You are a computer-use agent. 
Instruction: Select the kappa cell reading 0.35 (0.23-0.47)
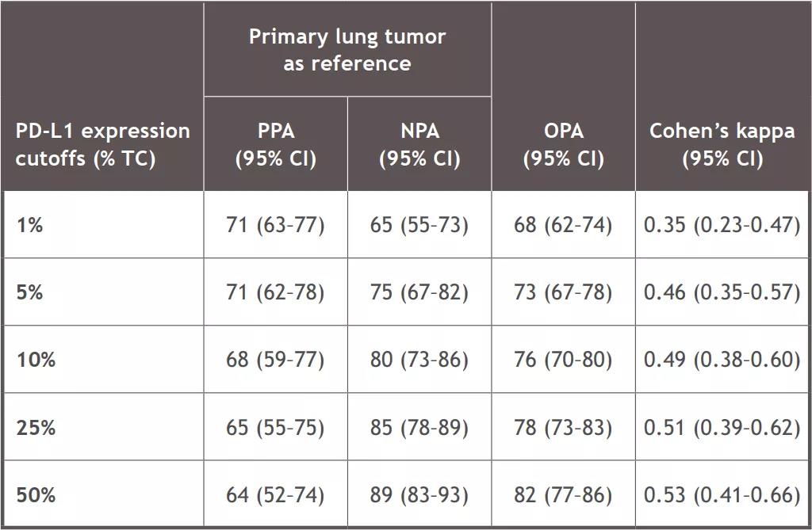[722, 225]
